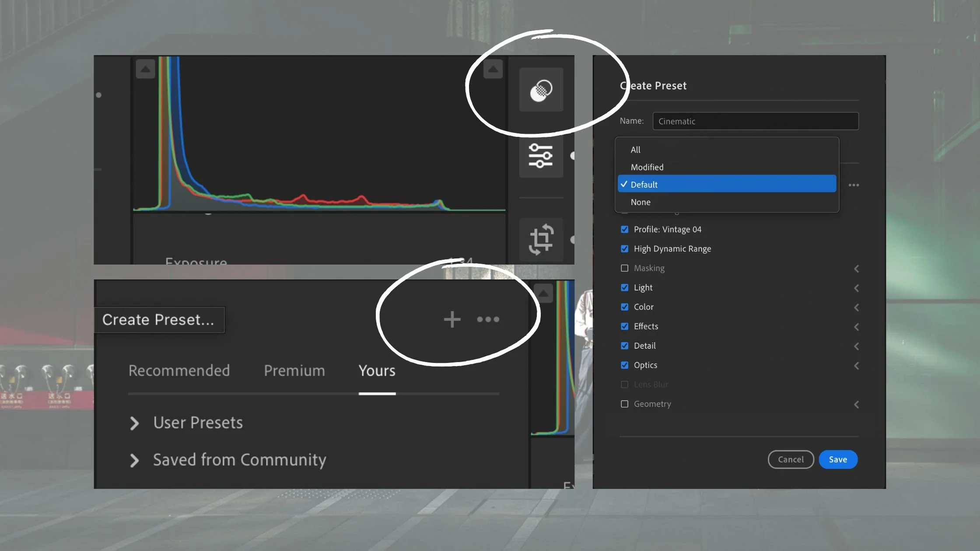Enable the Masking checkbox

pos(625,268)
